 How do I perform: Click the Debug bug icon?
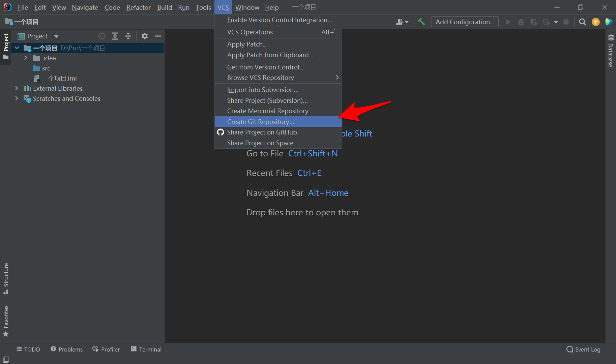[521, 22]
